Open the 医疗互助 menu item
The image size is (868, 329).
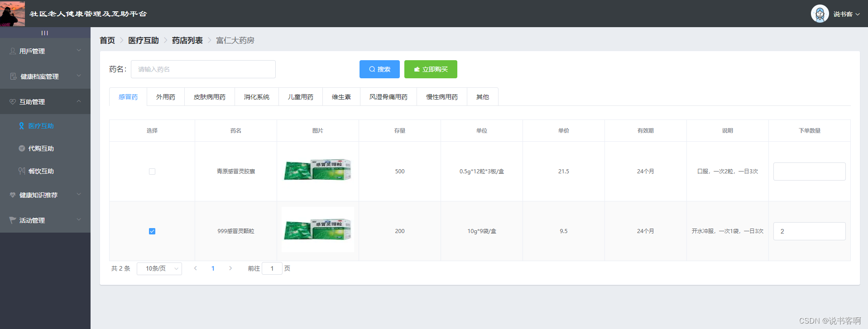(x=45, y=126)
